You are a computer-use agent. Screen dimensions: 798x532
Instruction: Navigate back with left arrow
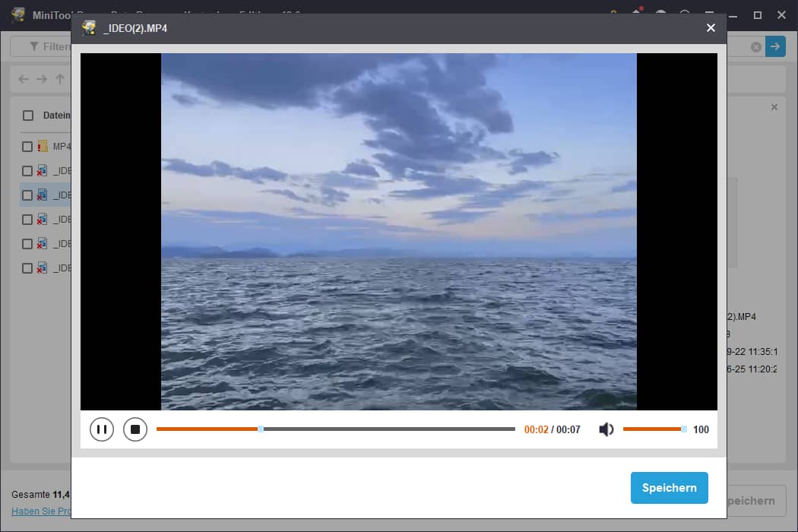[x=24, y=79]
